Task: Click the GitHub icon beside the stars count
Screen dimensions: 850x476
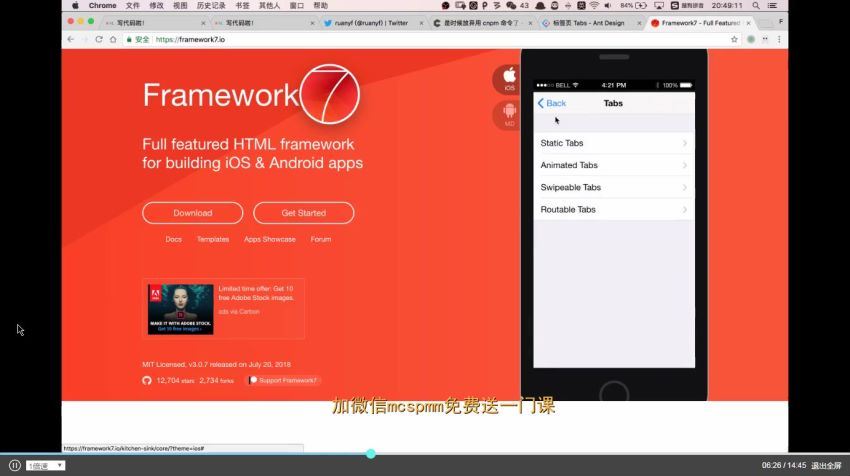Action: click(147, 380)
